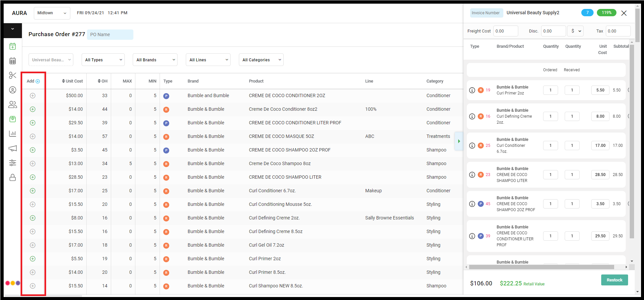Open the megaphone marketing sidebar icon
Viewport: 644px width, 300px height.
[x=13, y=148]
